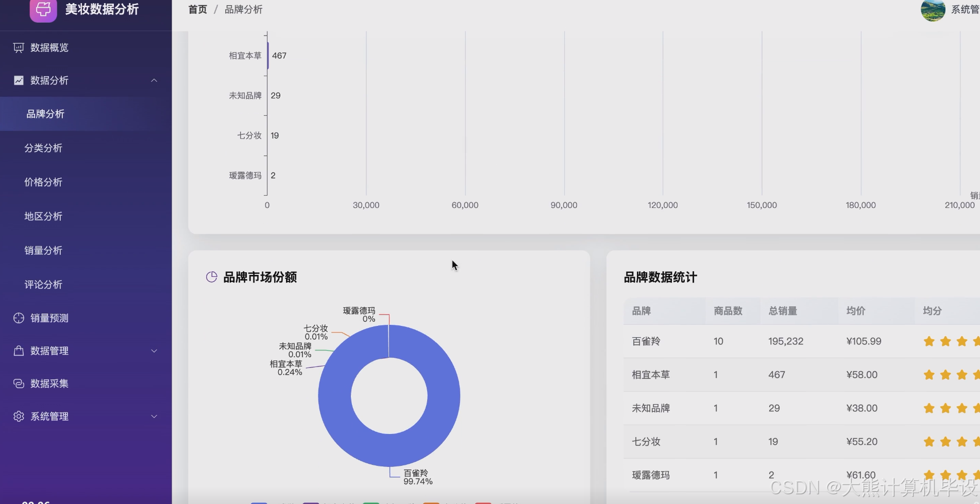Open the 系统管理 gear icon
The height and width of the screenshot is (504, 980).
tap(18, 416)
